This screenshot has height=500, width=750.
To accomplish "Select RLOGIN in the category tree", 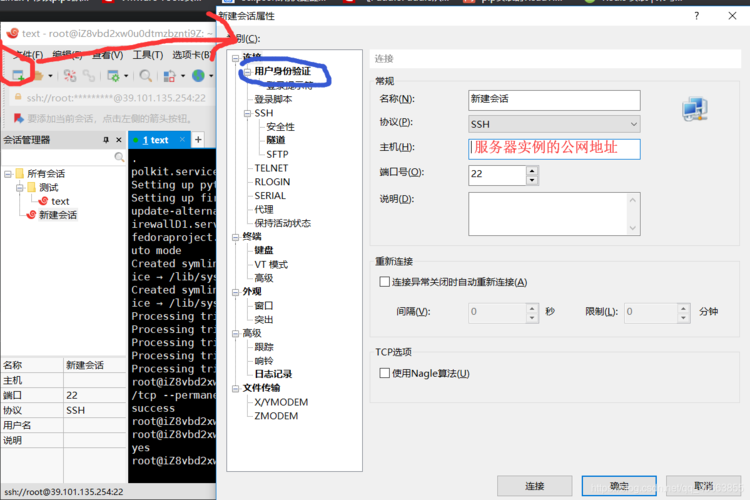I will point(272,182).
